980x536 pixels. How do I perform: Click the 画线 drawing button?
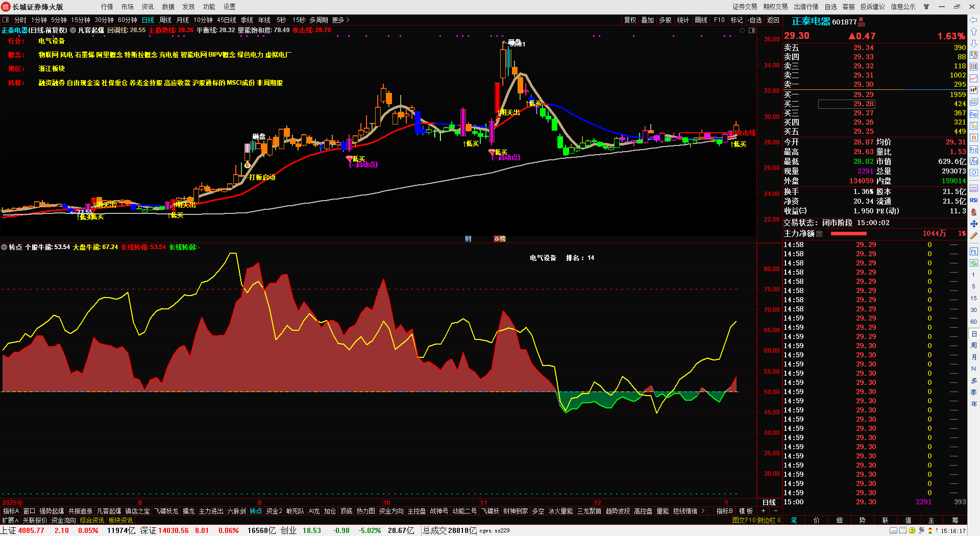click(x=701, y=20)
